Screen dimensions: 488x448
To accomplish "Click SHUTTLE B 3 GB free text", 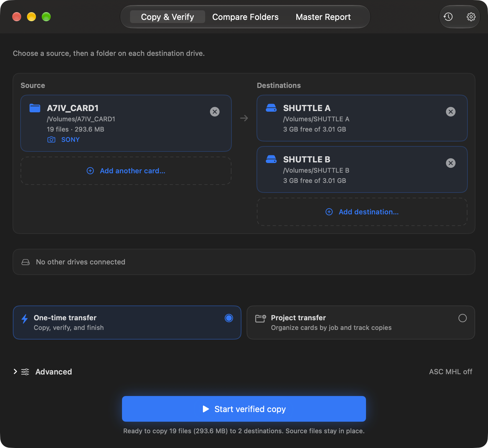I will (x=315, y=181).
